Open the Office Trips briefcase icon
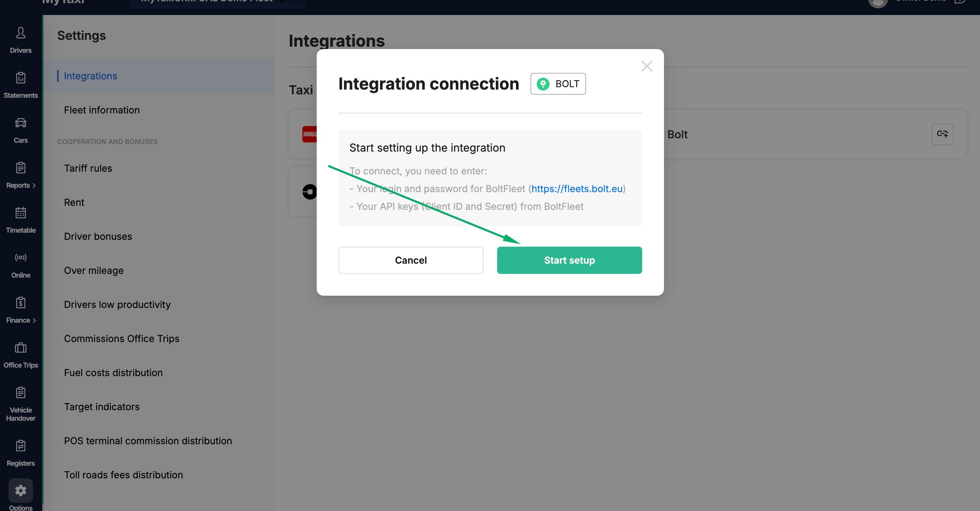980x511 pixels. 20,347
